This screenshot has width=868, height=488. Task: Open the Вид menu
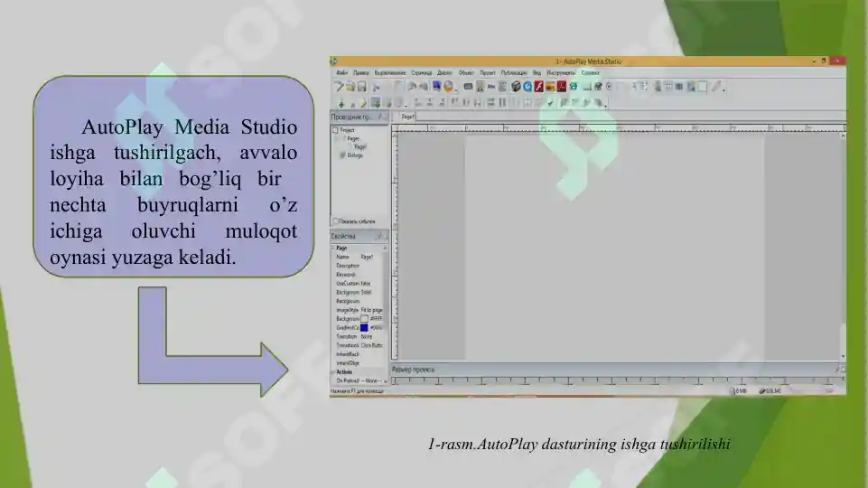[x=537, y=72]
